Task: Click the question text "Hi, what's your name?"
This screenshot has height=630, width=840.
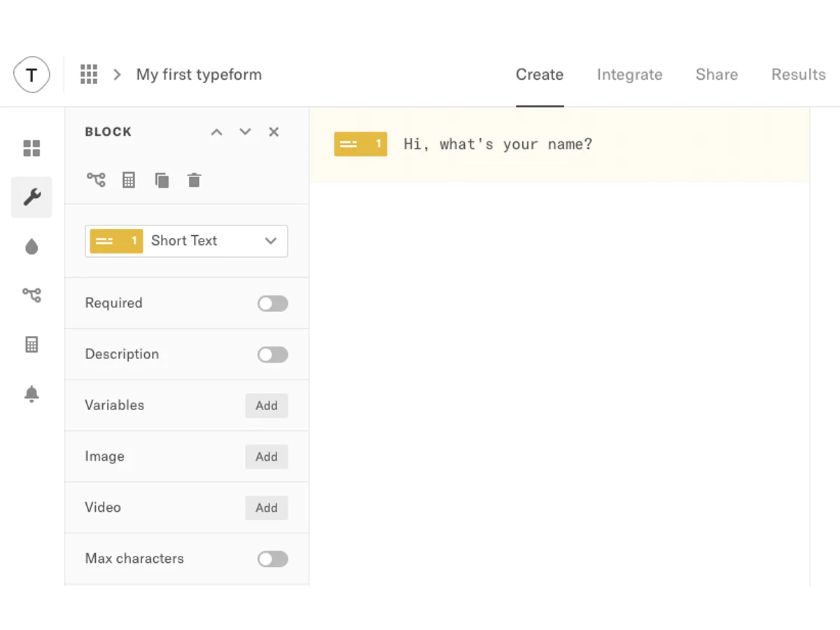Action: [x=498, y=144]
